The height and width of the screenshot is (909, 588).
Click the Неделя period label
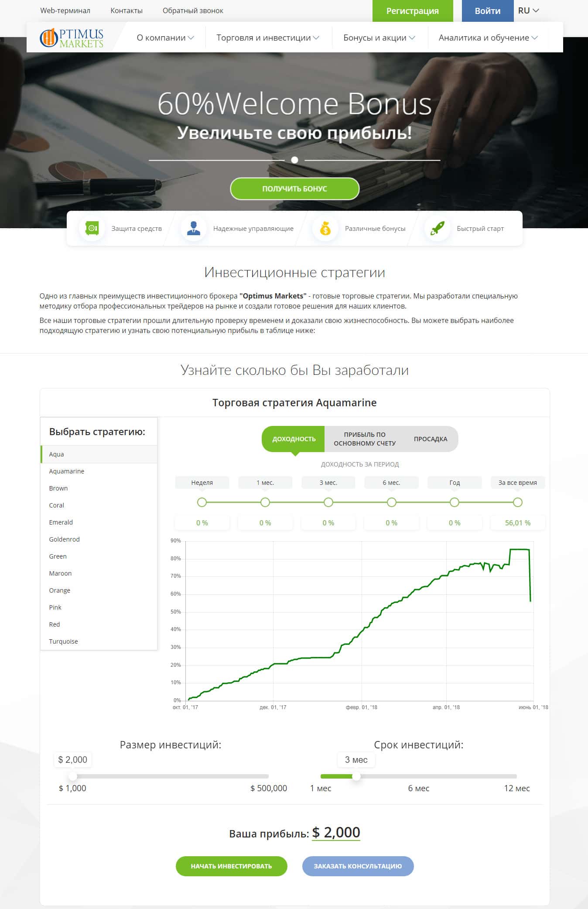click(202, 483)
